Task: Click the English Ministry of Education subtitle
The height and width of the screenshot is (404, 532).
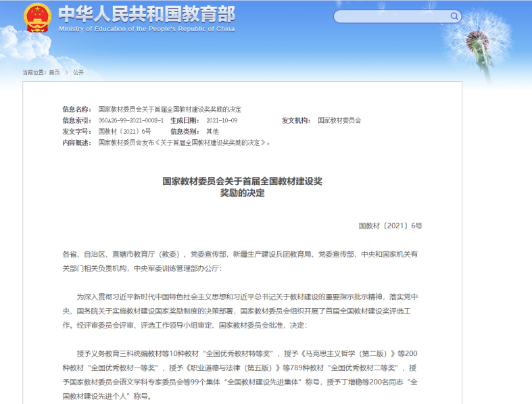Action: click(146, 30)
